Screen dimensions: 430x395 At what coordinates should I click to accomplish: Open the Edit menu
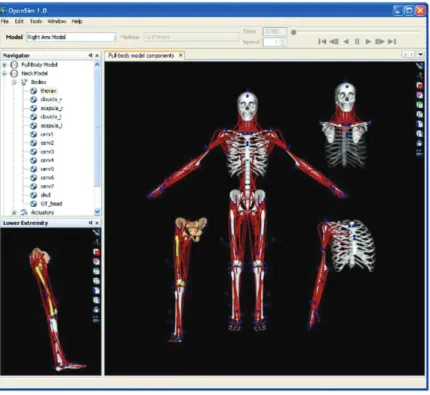pyautogui.click(x=19, y=21)
